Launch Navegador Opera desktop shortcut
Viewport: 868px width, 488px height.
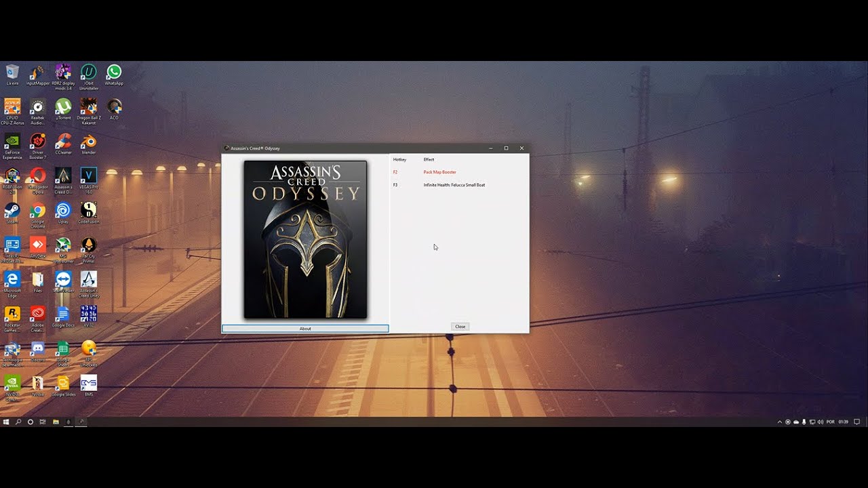(37, 180)
